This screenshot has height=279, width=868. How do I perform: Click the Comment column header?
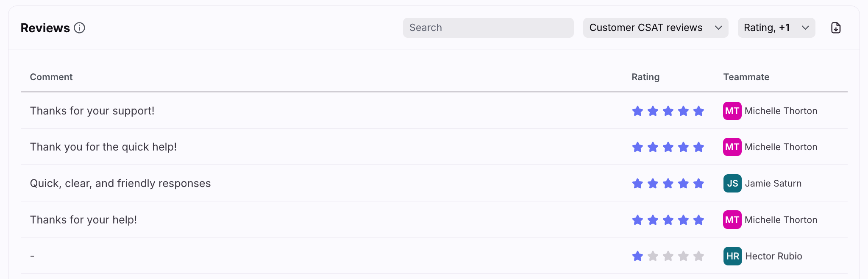click(51, 77)
